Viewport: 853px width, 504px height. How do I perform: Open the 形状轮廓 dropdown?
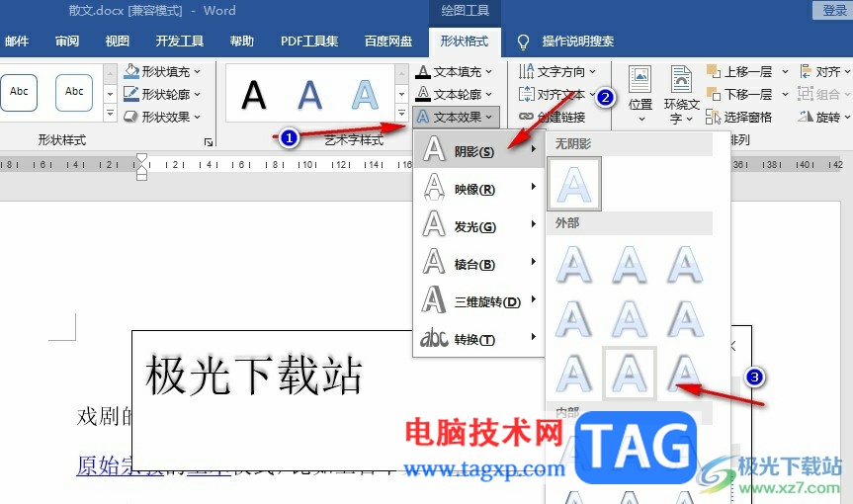[x=163, y=94]
